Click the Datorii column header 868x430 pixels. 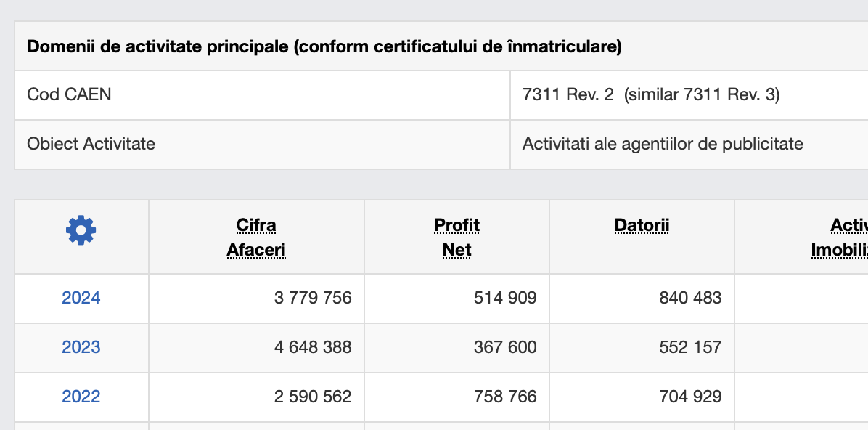pos(642,225)
